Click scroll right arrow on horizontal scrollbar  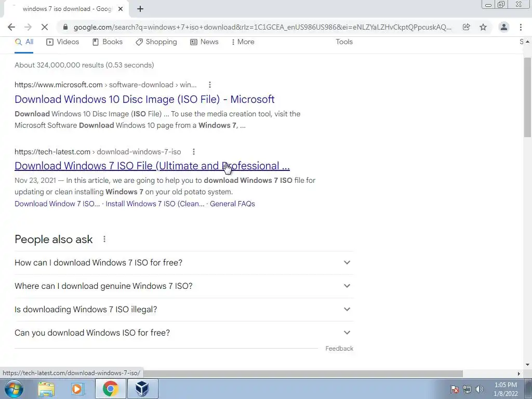click(518, 374)
